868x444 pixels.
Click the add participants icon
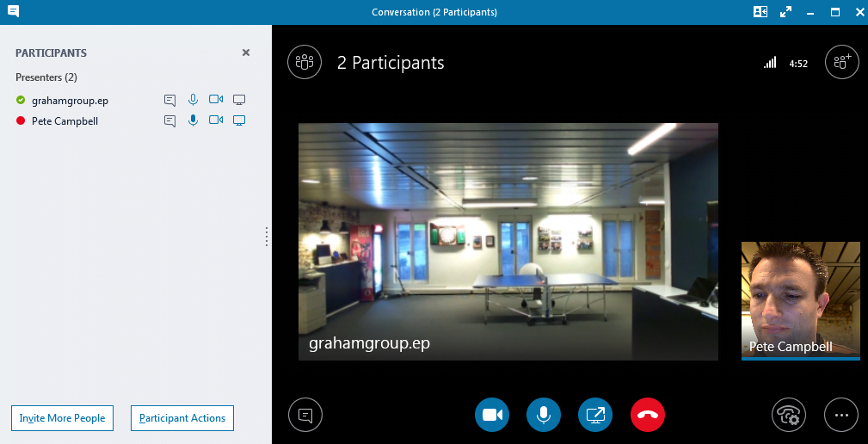tap(842, 62)
